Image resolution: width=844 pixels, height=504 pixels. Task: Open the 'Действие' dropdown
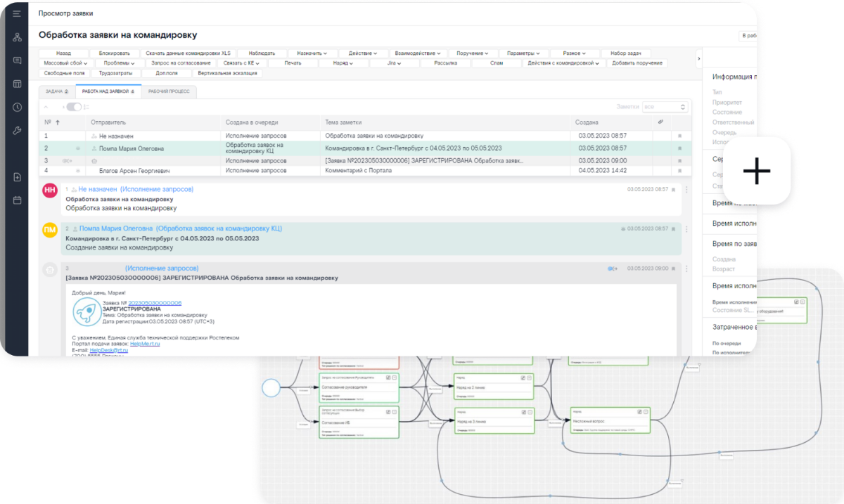coord(363,53)
